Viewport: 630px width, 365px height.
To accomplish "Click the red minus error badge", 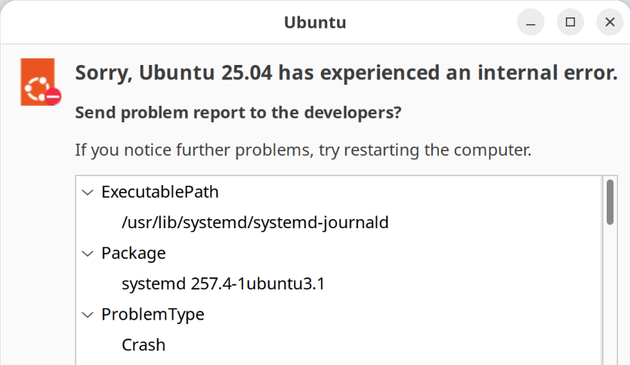I will tap(53, 96).
